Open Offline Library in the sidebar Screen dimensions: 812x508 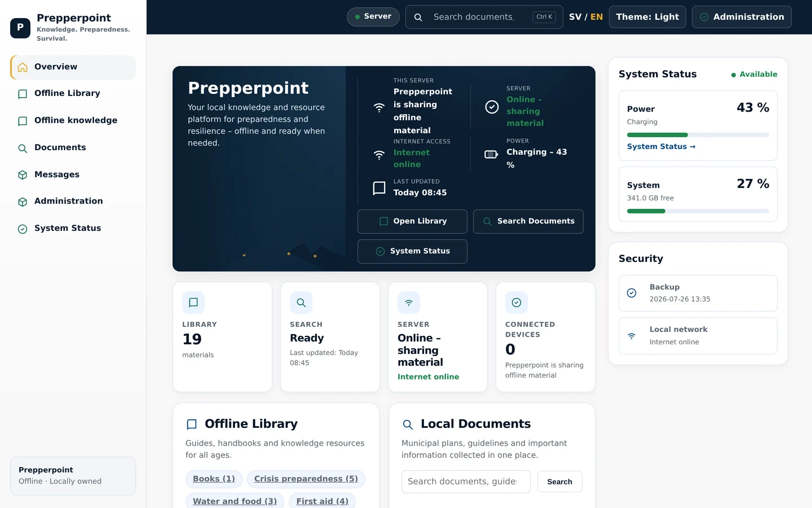tap(73, 94)
